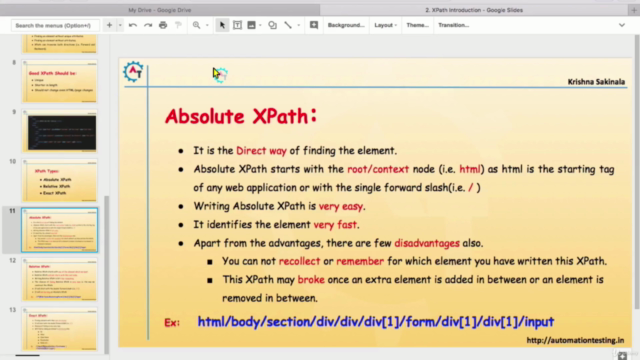Click the slide filmstrip scrollbar

107,274
